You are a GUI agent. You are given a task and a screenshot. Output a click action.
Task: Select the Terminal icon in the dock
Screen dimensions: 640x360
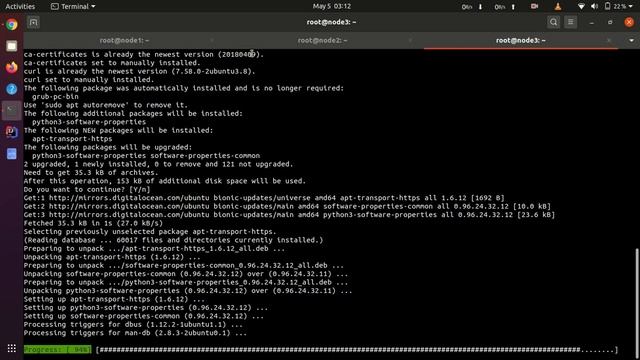tap(11, 111)
